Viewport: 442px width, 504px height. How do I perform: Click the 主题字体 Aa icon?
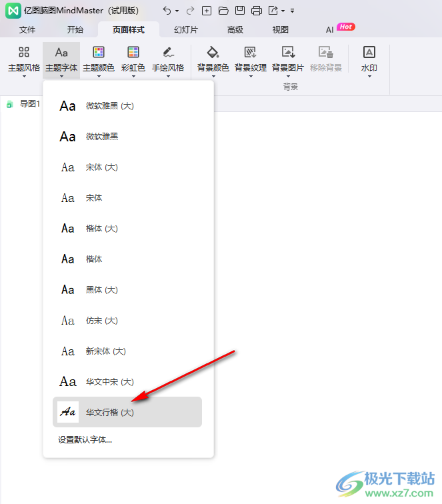click(x=61, y=52)
